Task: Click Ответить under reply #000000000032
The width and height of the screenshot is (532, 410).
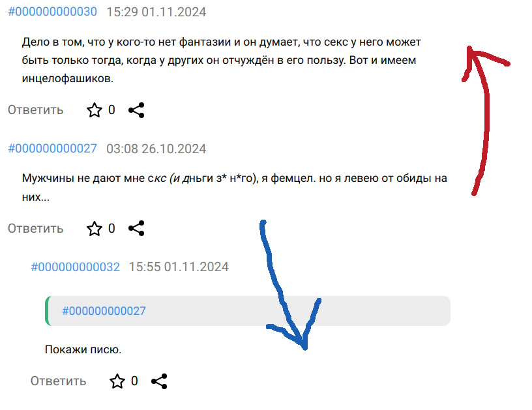Action: click(x=59, y=381)
